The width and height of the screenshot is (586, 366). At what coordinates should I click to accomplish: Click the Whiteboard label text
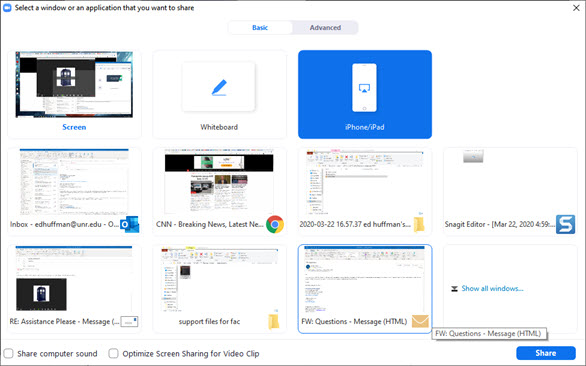[219, 127]
